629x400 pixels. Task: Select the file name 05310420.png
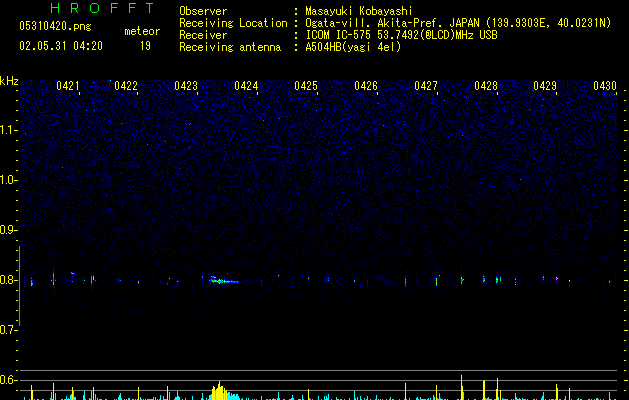[55, 27]
